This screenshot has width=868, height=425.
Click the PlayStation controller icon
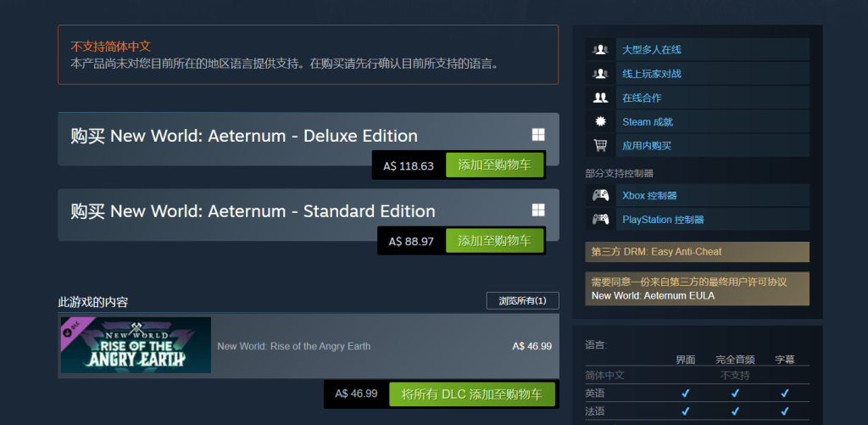pyautogui.click(x=600, y=220)
